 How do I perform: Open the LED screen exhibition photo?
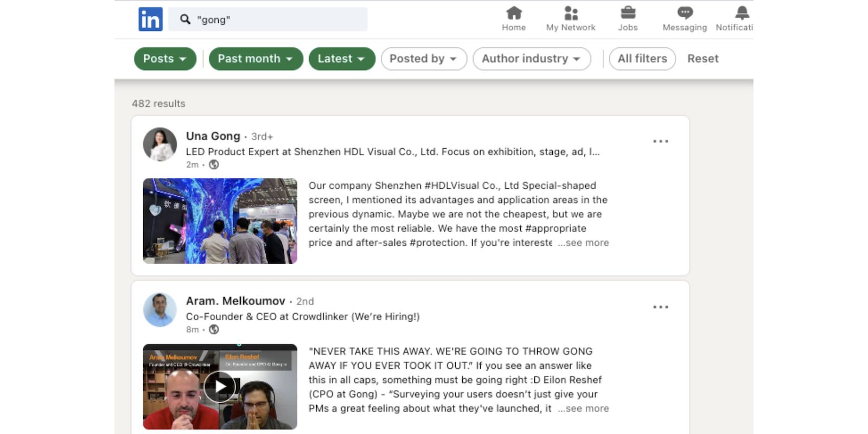click(220, 221)
